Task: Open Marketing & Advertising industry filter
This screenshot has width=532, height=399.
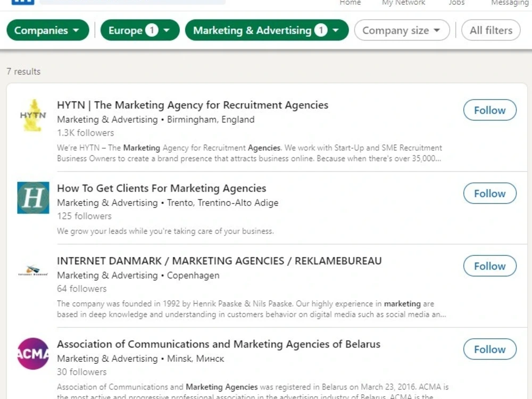Action: 267,30
